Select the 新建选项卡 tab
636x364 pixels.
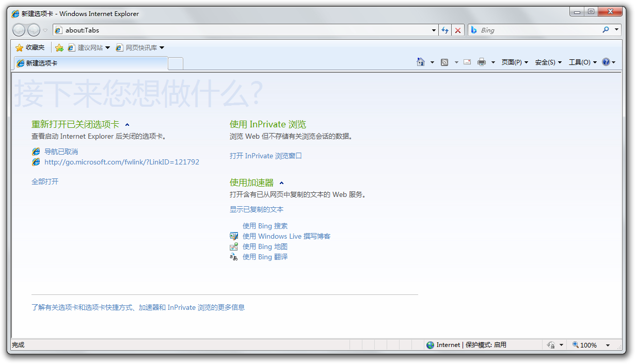(91, 63)
